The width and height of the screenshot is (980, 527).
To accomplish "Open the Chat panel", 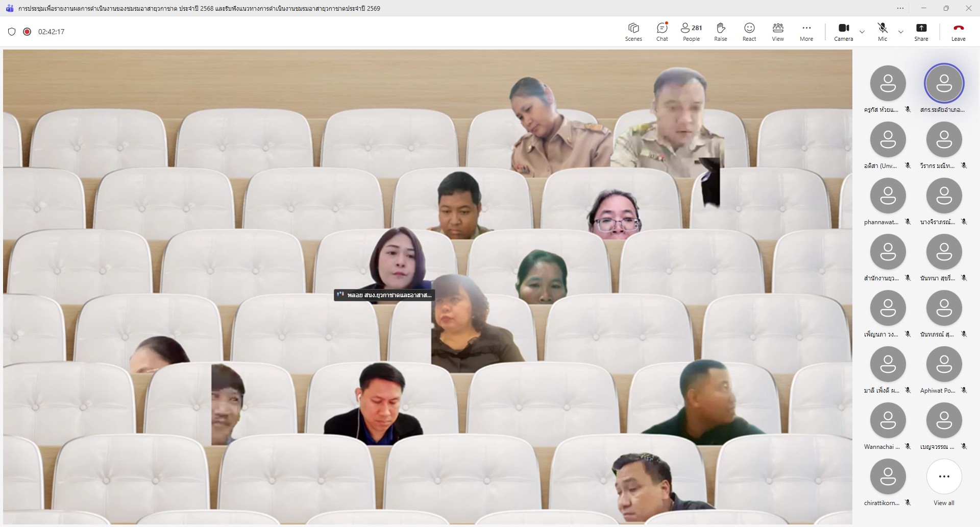I will (662, 32).
